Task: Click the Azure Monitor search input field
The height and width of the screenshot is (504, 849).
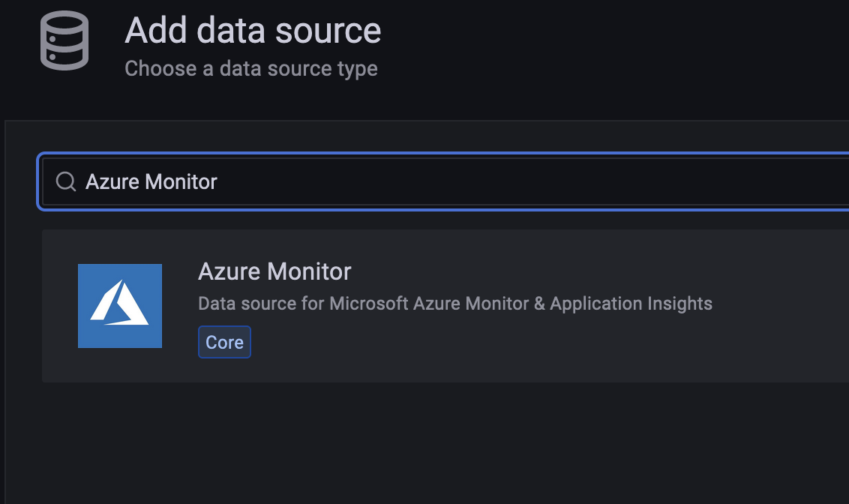Action: [x=445, y=181]
